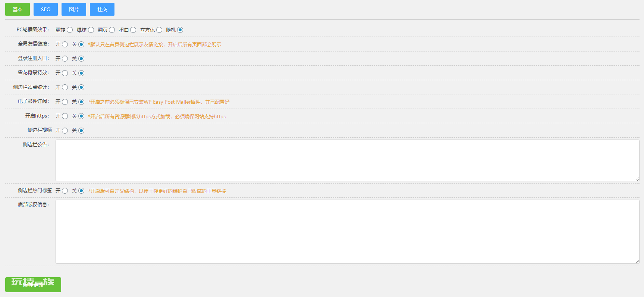Select 随机 carousel effect radio

click(180, 30)
